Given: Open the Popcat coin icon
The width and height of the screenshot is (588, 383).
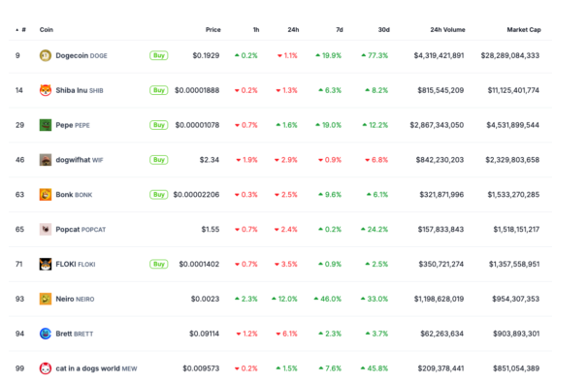Looking at the screenshot, I should coord(46,230).
